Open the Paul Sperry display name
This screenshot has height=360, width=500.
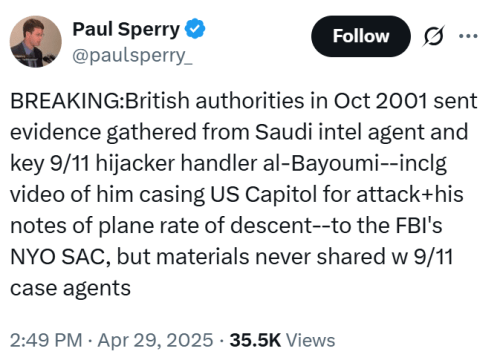[126, 29]
